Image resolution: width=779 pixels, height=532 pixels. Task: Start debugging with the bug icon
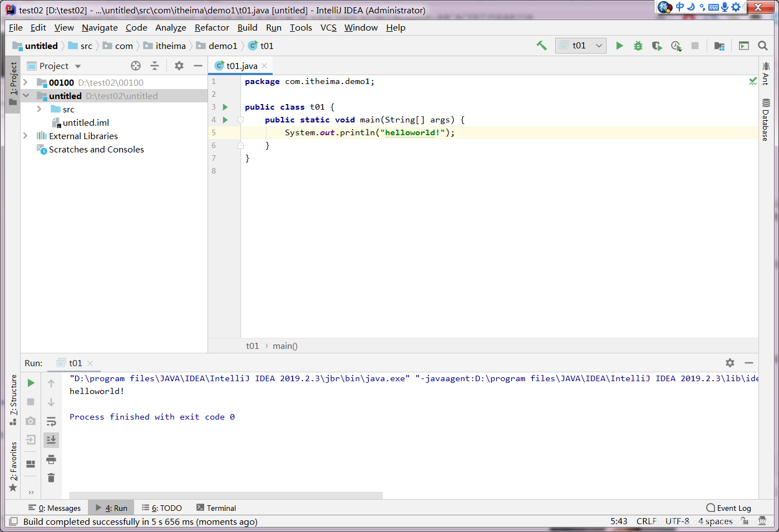[x=638, y=46]
